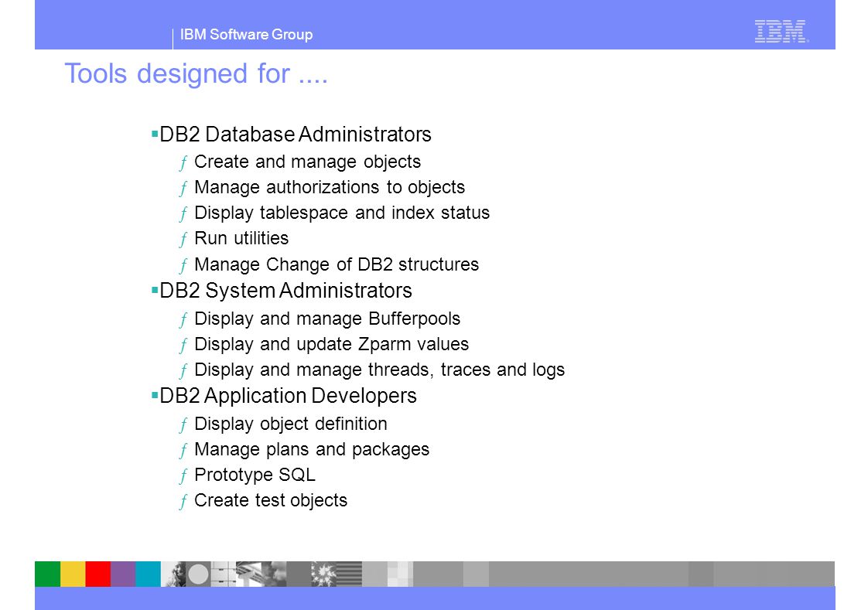The width and height of the screenshot is (868, 610).
Task: Click the IBM logo in header
Action: tap(781, 32)
